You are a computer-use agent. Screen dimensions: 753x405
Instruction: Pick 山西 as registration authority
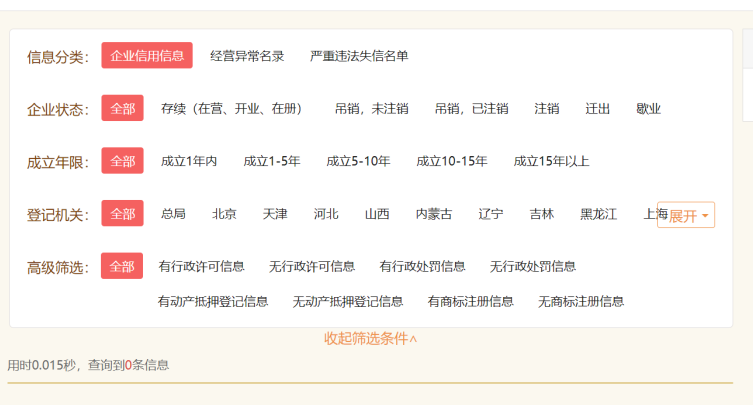point(377,214)
